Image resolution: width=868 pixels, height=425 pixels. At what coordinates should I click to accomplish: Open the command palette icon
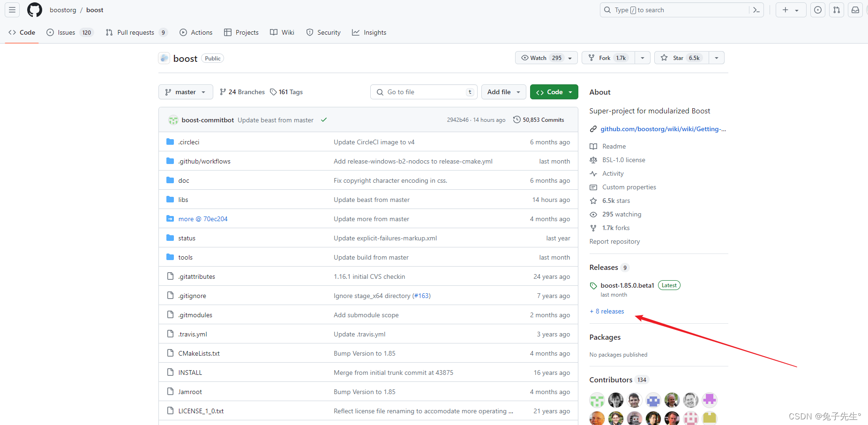[x=756, y=10]
